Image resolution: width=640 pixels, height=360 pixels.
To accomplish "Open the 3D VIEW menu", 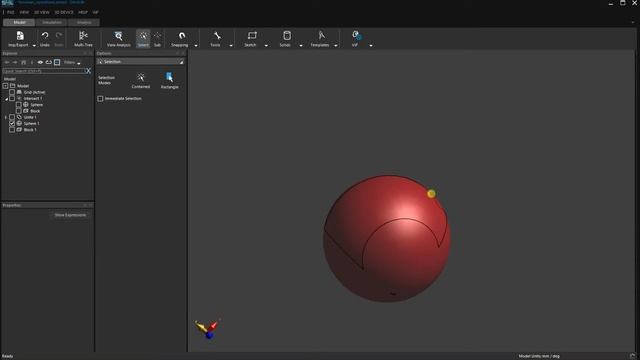I will (42, 12).
